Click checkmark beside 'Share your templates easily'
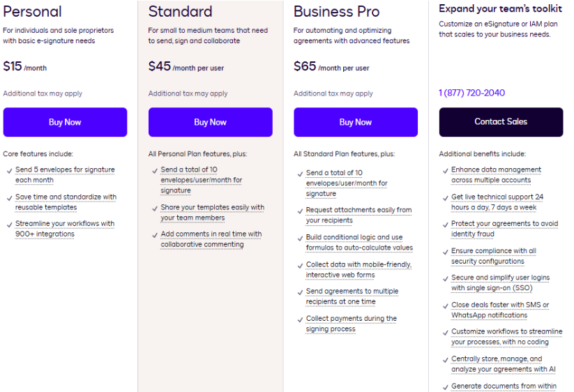Screen dimensions: 574x392 [x=155, y=208]
